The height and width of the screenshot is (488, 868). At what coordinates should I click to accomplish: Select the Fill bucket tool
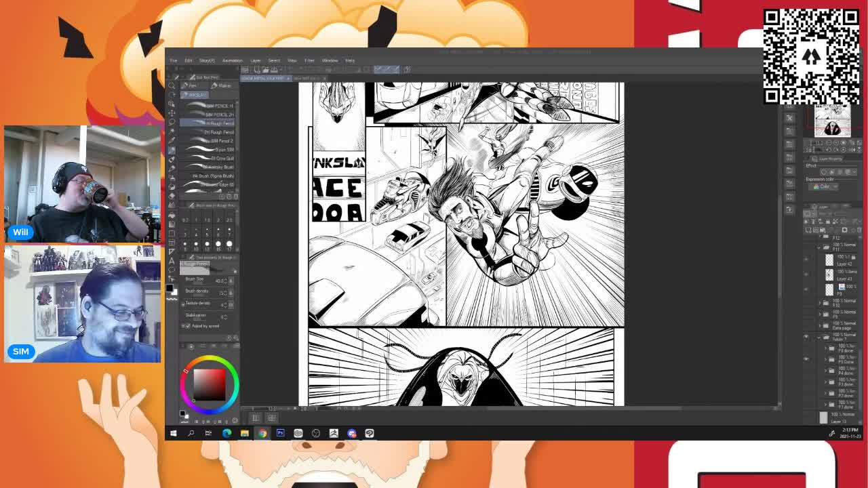(172, 214)
